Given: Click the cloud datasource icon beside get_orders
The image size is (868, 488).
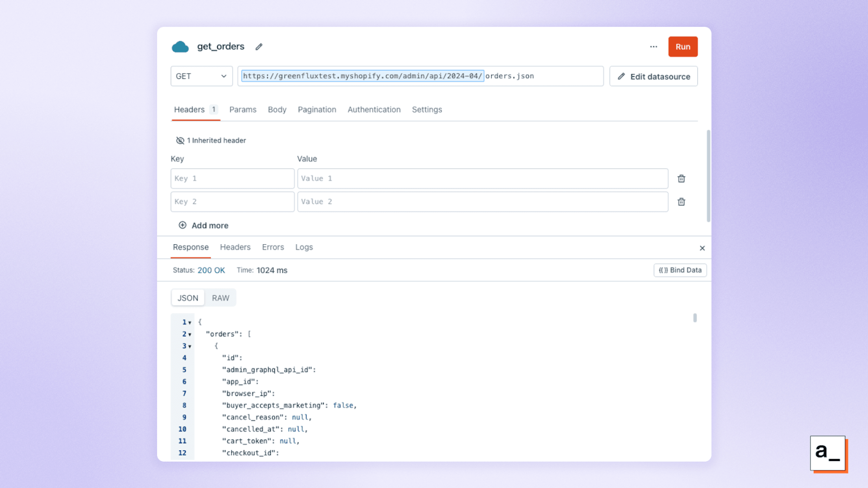Looking at the screenshot, I should tap(180, 46).
